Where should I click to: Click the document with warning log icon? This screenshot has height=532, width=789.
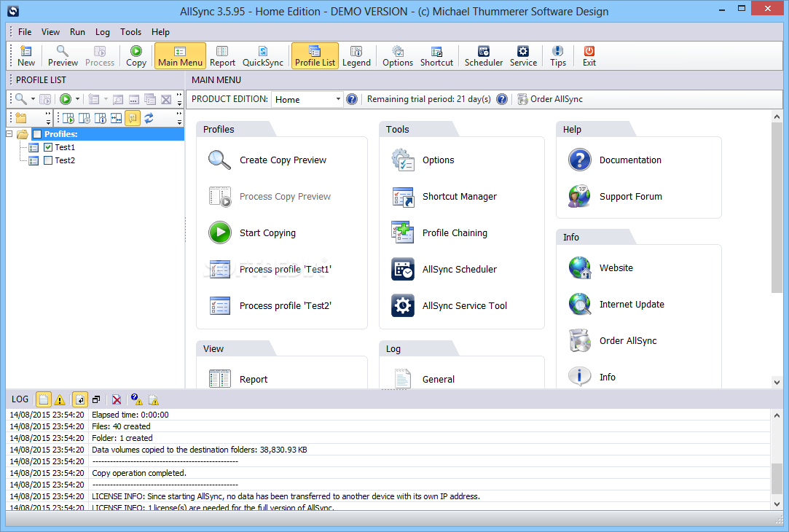(154, 399)
